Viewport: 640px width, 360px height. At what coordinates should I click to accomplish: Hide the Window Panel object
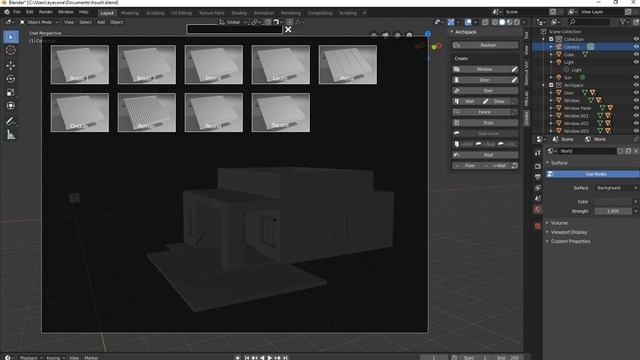(636, 108)
